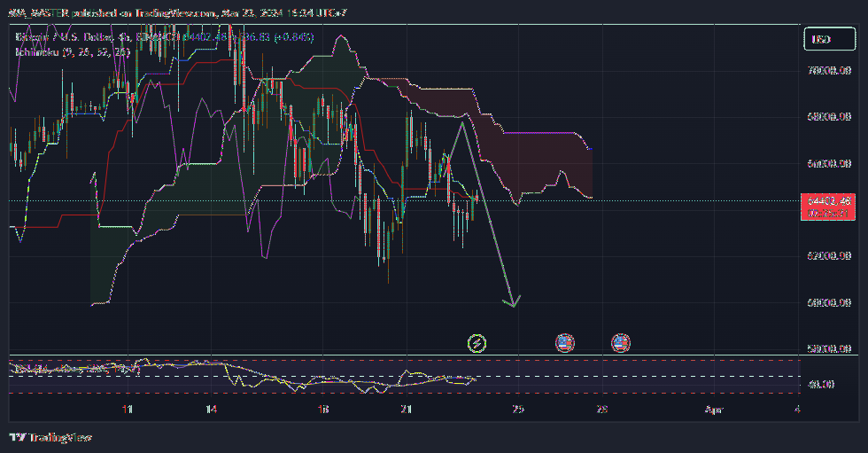This screenshot has height=453, width=868.
Task: Click the Apr label on time axis
Action: 714,410
